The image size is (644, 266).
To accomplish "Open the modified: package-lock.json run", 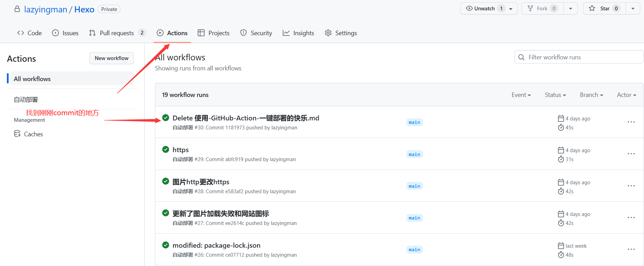I will (216, 245).
